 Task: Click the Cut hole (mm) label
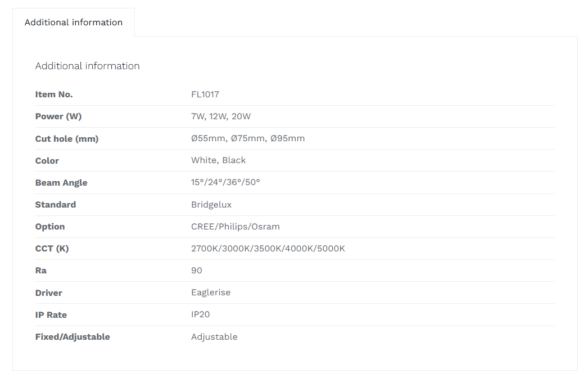67,139
